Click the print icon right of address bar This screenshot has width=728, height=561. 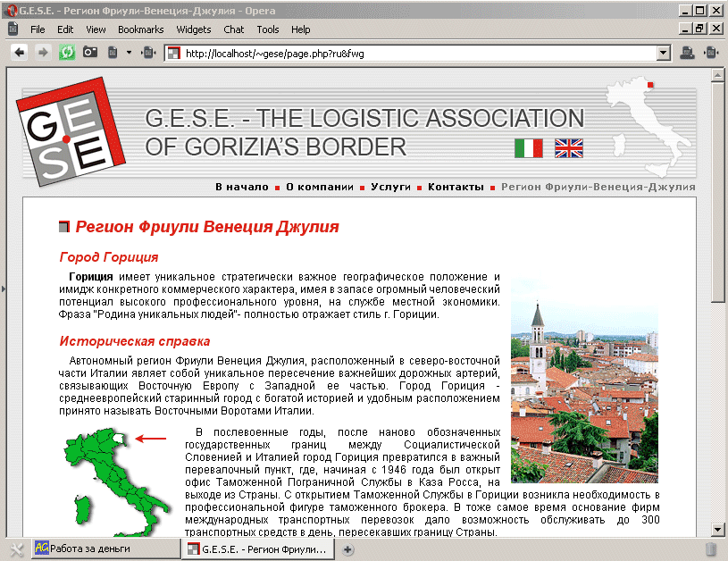tap(687, 53)
